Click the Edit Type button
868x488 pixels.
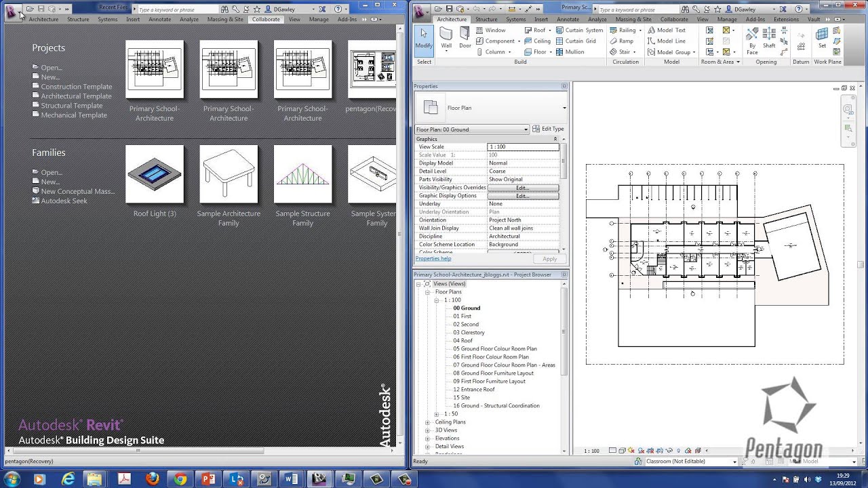548,129
